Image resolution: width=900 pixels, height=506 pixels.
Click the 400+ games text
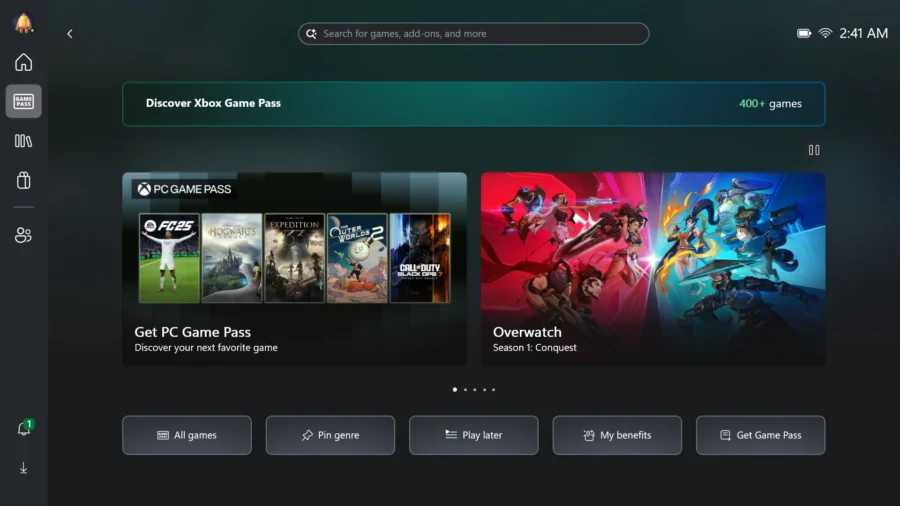(770, 104)
